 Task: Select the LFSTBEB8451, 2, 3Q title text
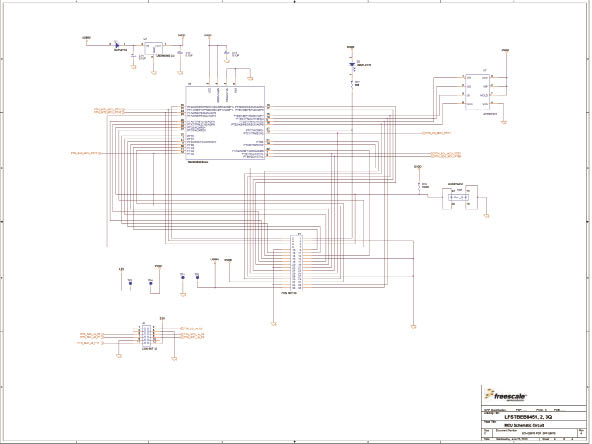tap(528, 417)
